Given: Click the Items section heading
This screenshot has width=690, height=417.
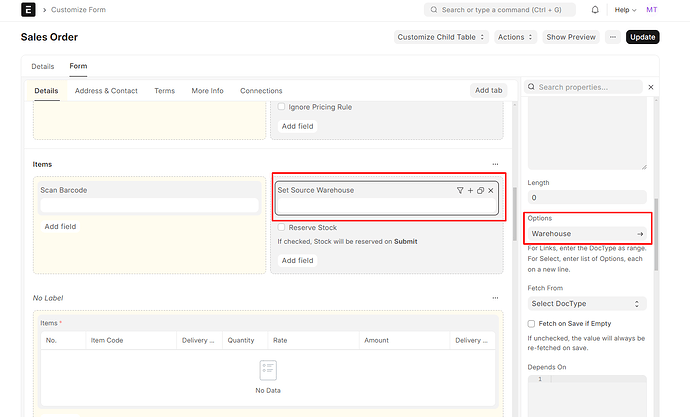Looking at the screenshot, I should click(x=42, y=164).
